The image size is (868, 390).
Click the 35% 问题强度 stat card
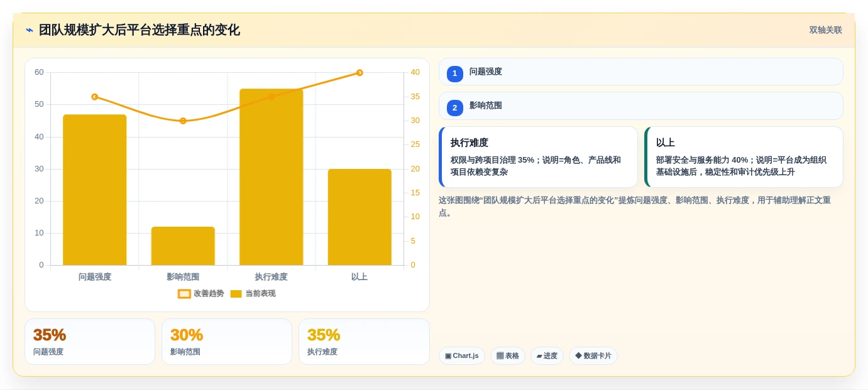pyautogui.click(x=90, y=342)
